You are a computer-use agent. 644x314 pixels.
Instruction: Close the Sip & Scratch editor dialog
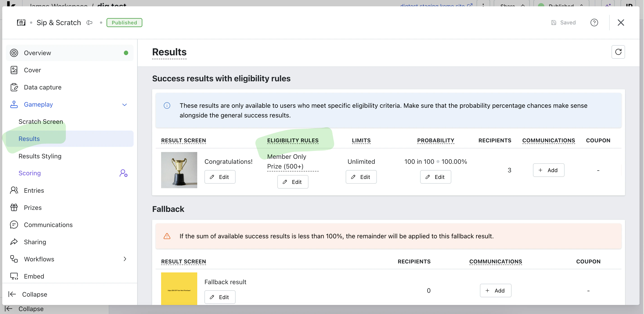coord(621,23)
